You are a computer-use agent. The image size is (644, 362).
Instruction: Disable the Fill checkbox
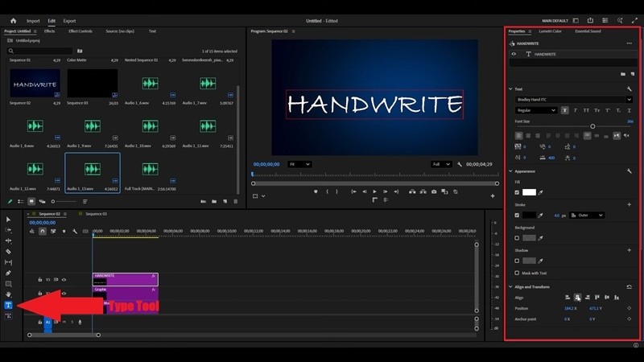pos(517,192)
